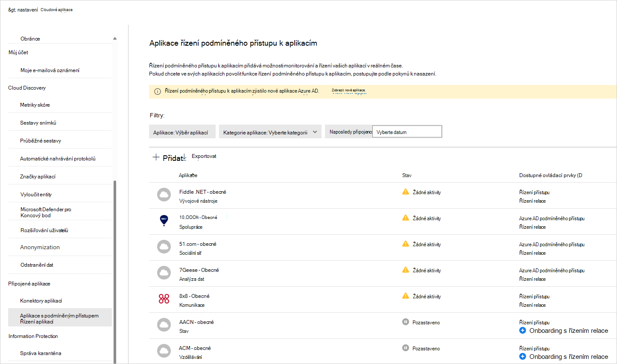
Task: Click the sidebar scroll up arrow
Action: point(115,38)
